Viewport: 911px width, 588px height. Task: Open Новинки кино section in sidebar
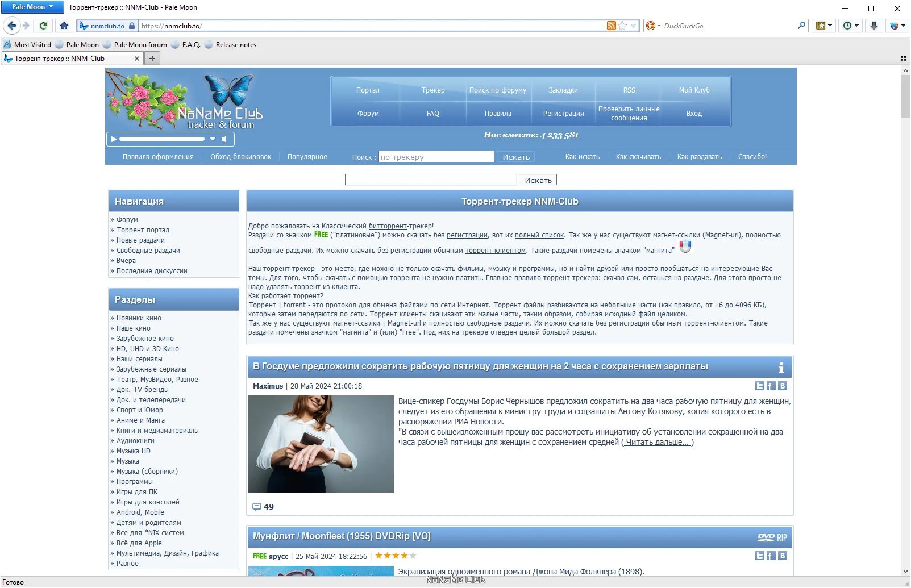[139, 318]
